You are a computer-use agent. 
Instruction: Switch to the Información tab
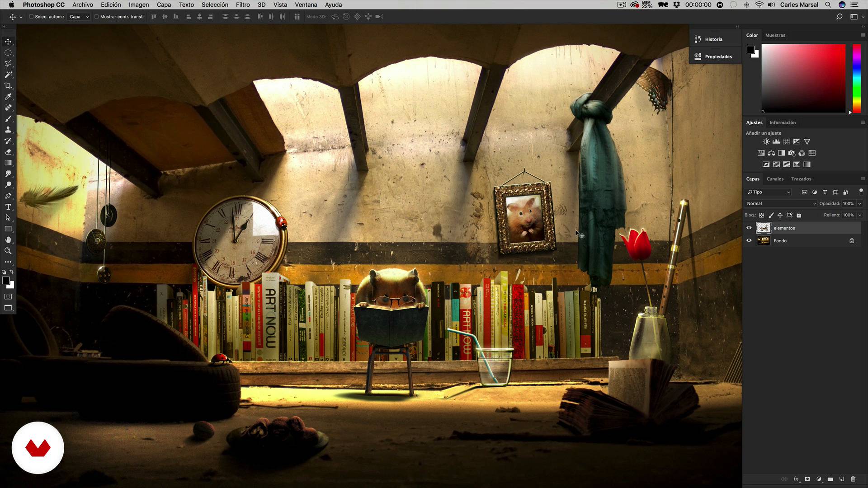tap(783, 122)
